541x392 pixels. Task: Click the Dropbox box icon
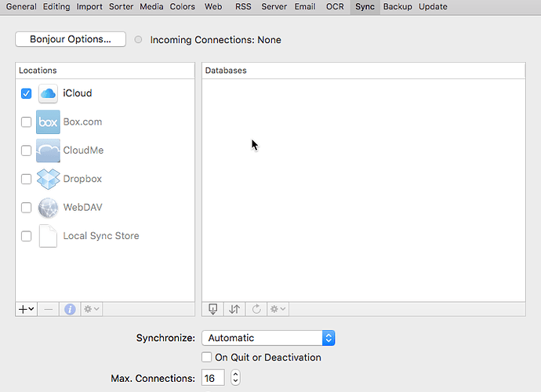tap(48, 179)
